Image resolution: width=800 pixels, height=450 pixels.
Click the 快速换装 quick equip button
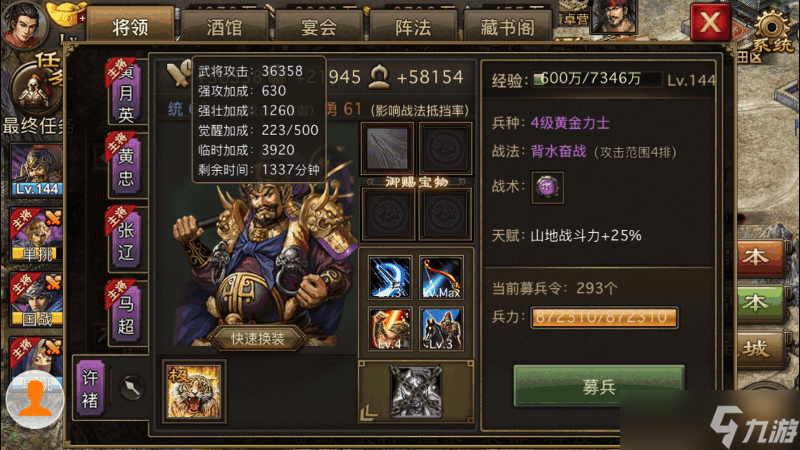pyautogui.click(x=258, y=339)
